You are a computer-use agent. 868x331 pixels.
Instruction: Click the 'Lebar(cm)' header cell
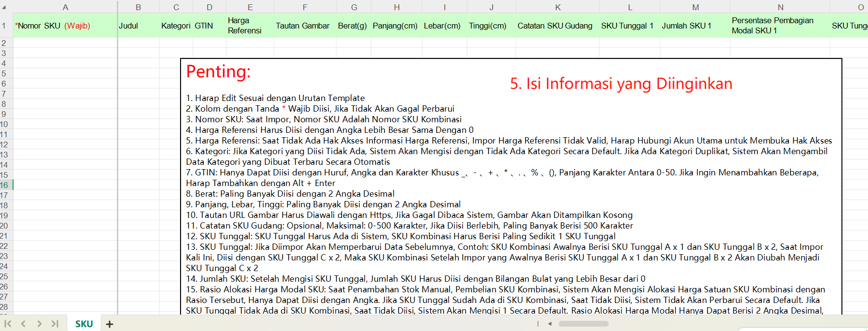[445, 26]
